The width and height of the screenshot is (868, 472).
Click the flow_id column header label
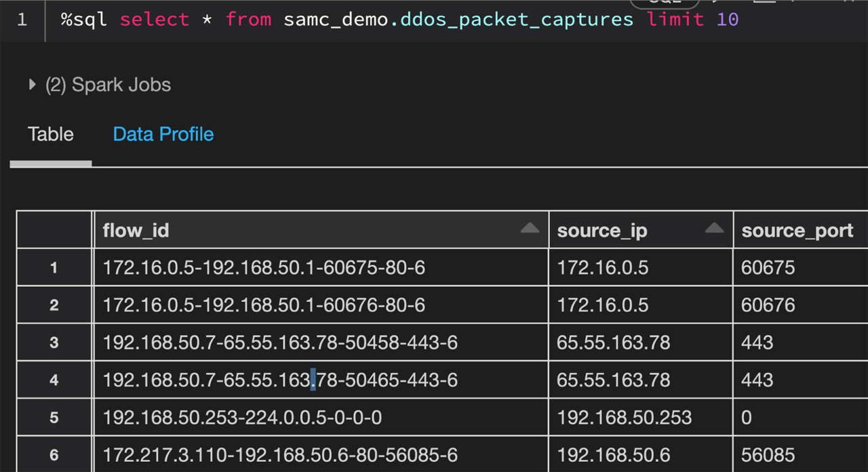136,231
